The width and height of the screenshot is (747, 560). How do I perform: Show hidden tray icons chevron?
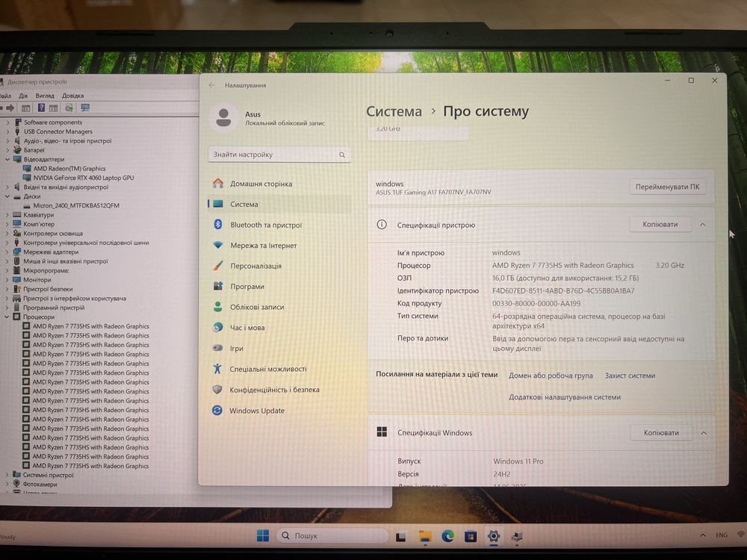(703, 535)
